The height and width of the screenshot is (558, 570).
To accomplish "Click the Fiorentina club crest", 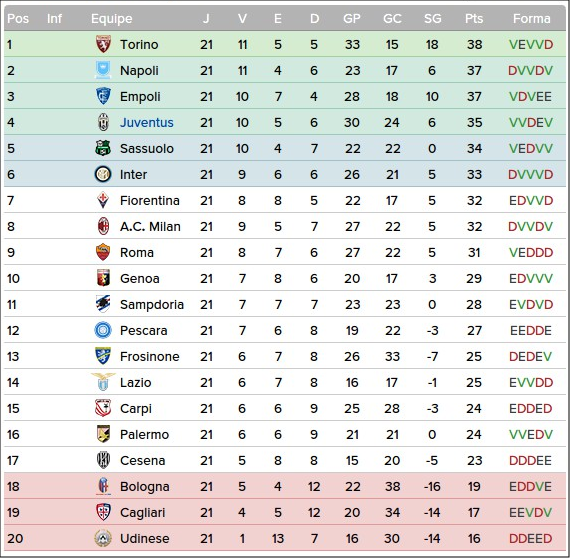I will [103, 200].
